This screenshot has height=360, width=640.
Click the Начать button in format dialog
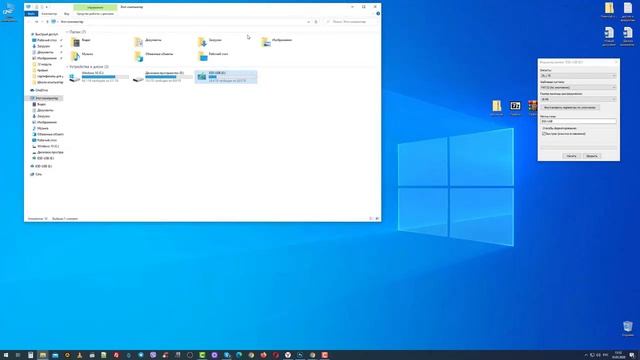point(571,156)
